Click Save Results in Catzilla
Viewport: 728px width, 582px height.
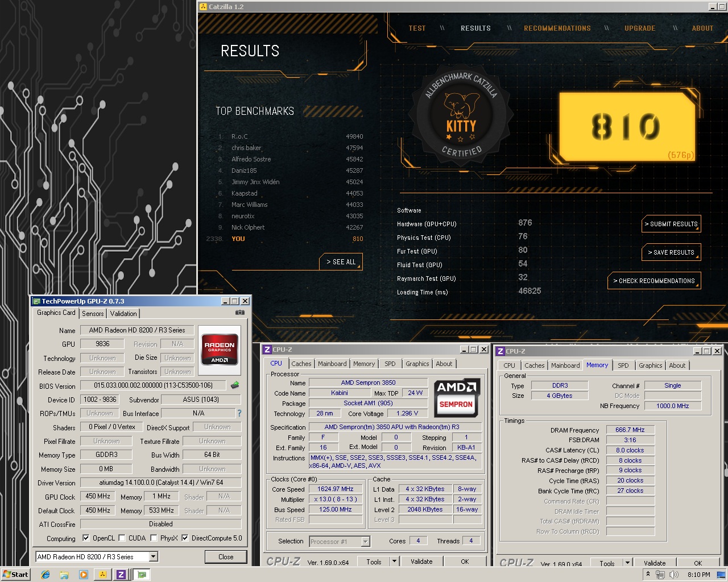(x=671, y=252)
